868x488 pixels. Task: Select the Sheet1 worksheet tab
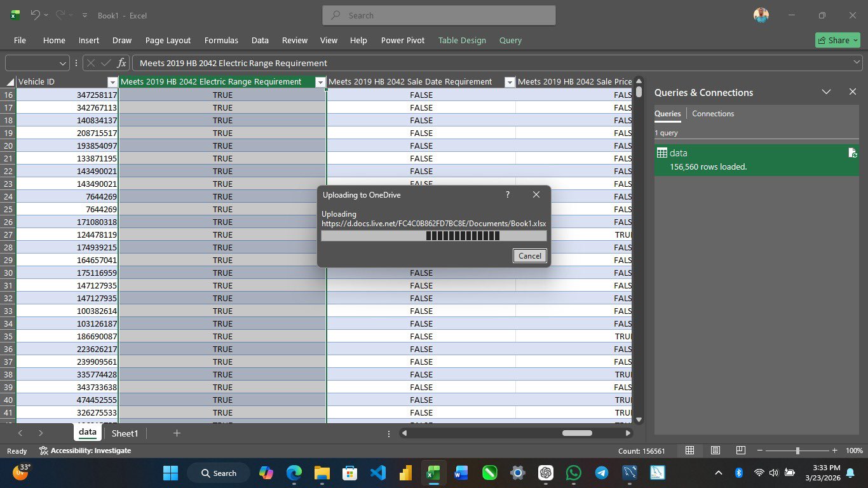tap(125, 433)
